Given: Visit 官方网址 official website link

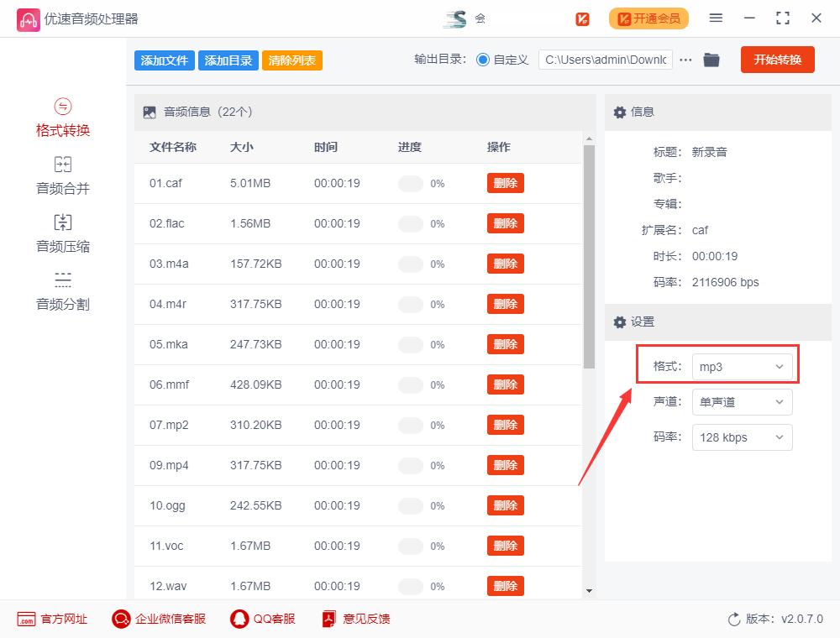Looking at the screenshot, I should [x=50, y=619].
